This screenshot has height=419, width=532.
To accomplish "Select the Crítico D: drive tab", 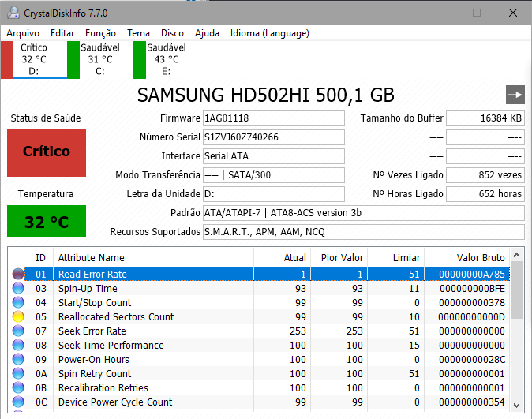I will (34, 60).
